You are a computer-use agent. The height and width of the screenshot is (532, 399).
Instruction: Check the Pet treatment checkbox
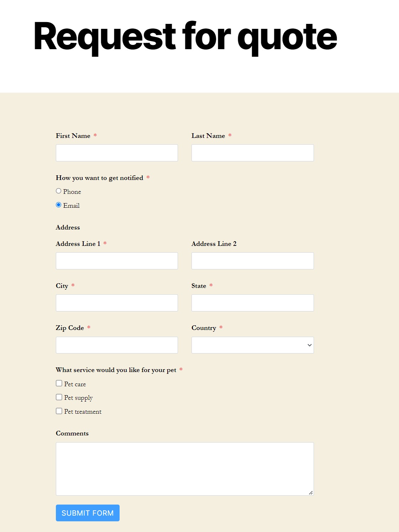tap(59, 411)
